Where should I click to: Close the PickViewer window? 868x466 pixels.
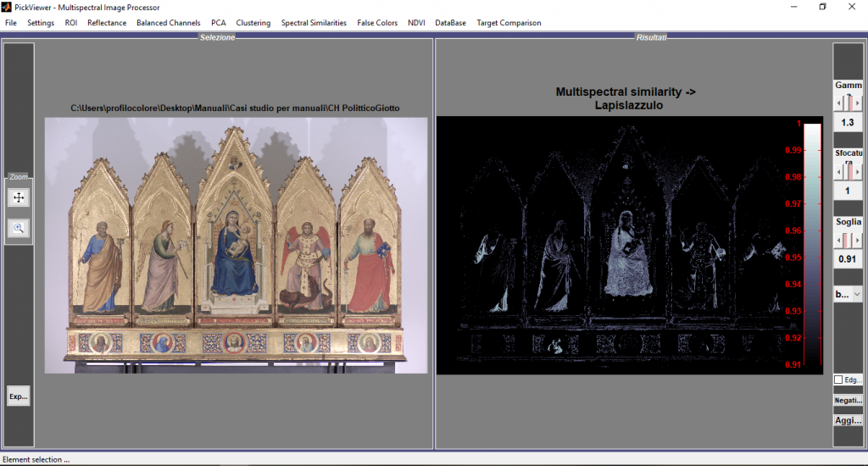852,7
